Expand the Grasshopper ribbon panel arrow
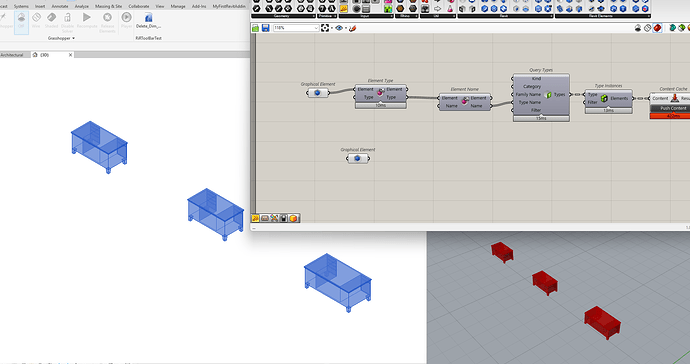The image size is (690, 364). (x=73, y=38)
